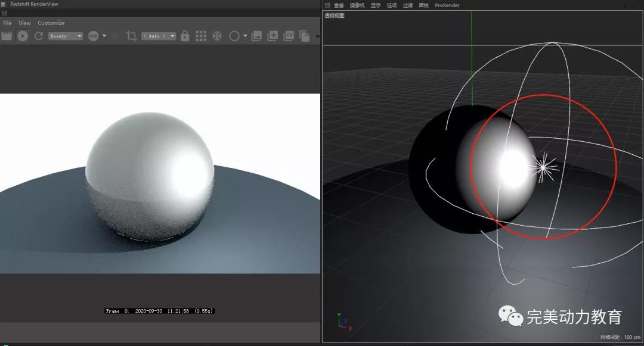Open the ProRender viewport menu
This screenshot has width=644, height=346.
point(447,5)
